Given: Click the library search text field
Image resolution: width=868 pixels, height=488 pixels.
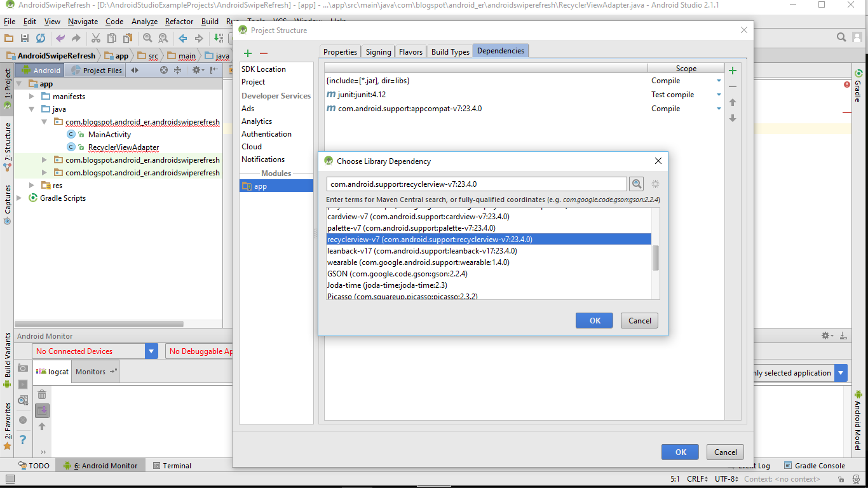Looking at the screenshot, I should coord(477,184).
